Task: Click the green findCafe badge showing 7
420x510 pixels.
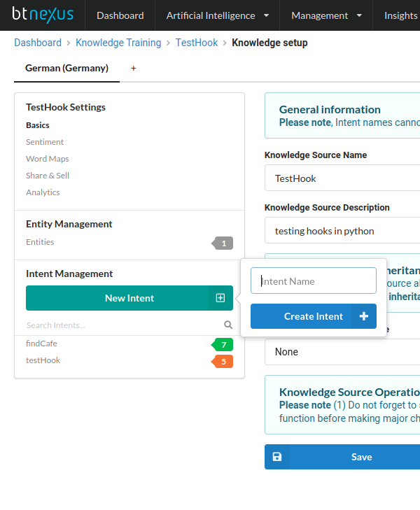Action: [223, 345]
